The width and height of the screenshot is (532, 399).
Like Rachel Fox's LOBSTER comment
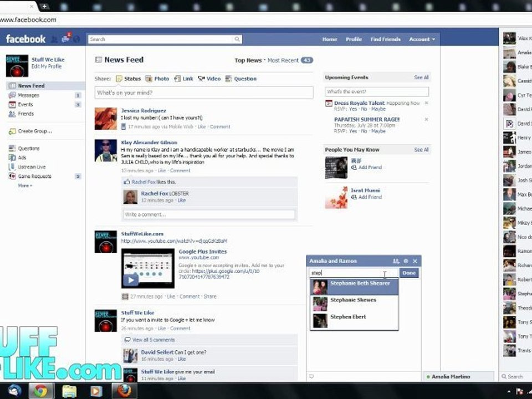(x=182, y=201)
